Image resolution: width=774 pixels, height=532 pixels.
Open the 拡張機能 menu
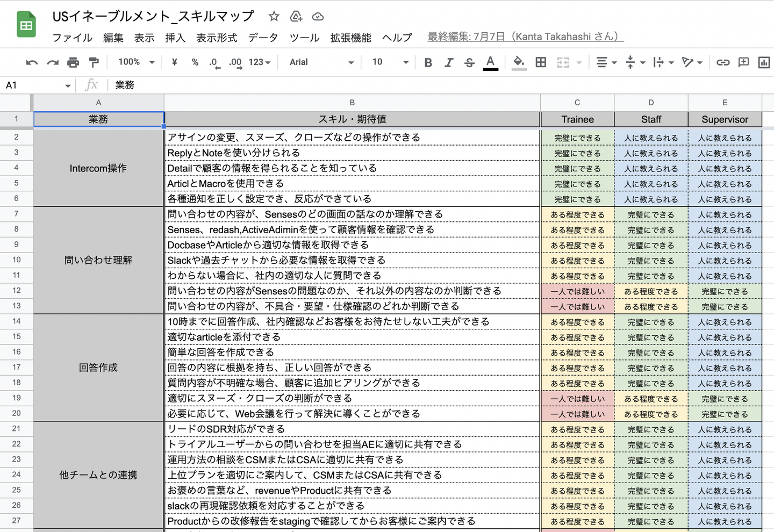(x=350, y=38)
